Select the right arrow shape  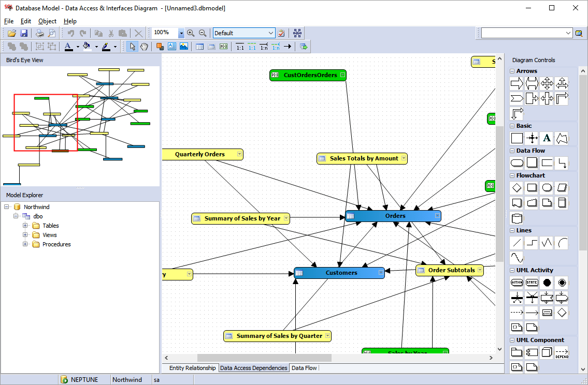click(517, 83)
